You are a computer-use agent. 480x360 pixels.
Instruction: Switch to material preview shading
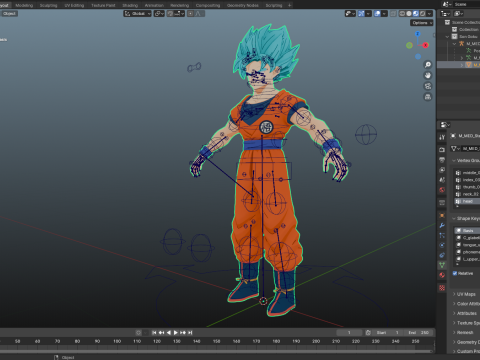pyautogui.click(x=416, y=13)
